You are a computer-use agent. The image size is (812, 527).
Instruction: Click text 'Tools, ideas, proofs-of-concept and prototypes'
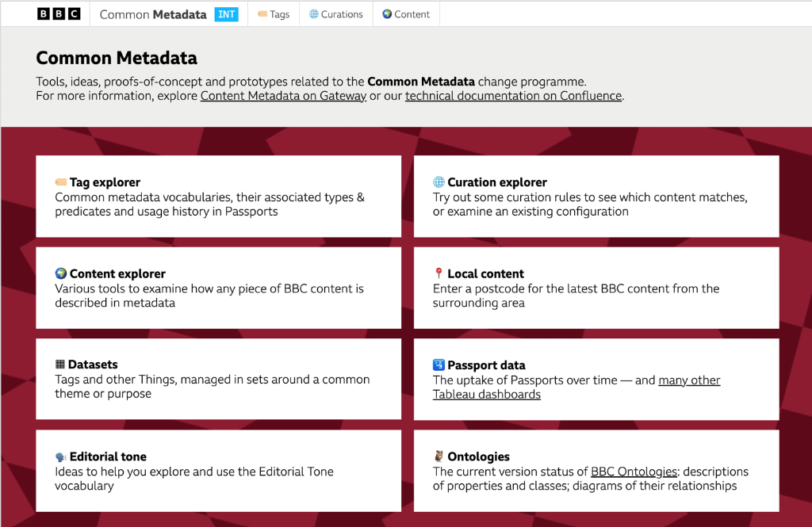click(x=162, y=82)
